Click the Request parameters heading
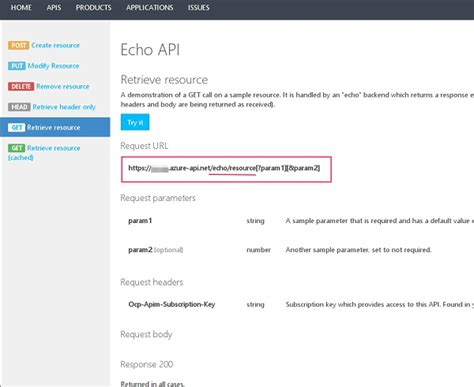Screen dimensions: 474x387 pos(158,198)
